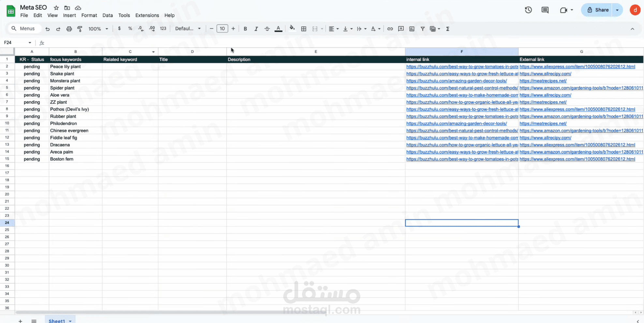644x323 pixels.
Task: Star the Meta SEO document
Action: (56, 7)
